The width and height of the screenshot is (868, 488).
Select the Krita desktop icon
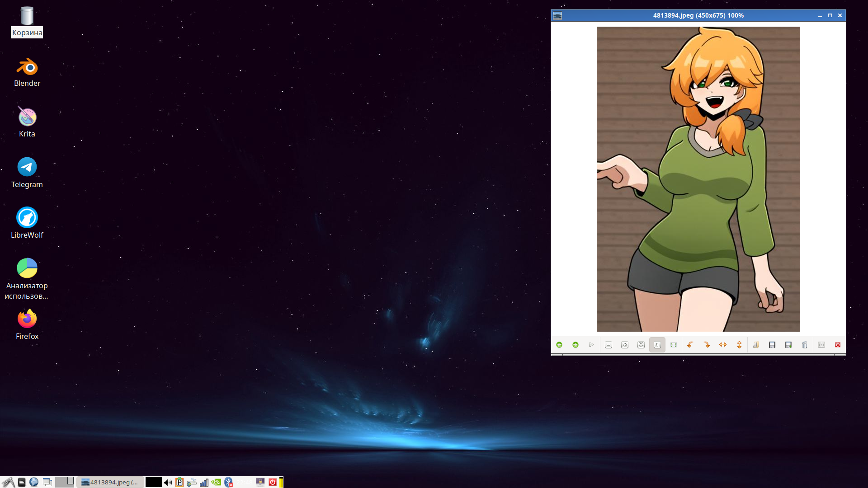pos(27,122)
